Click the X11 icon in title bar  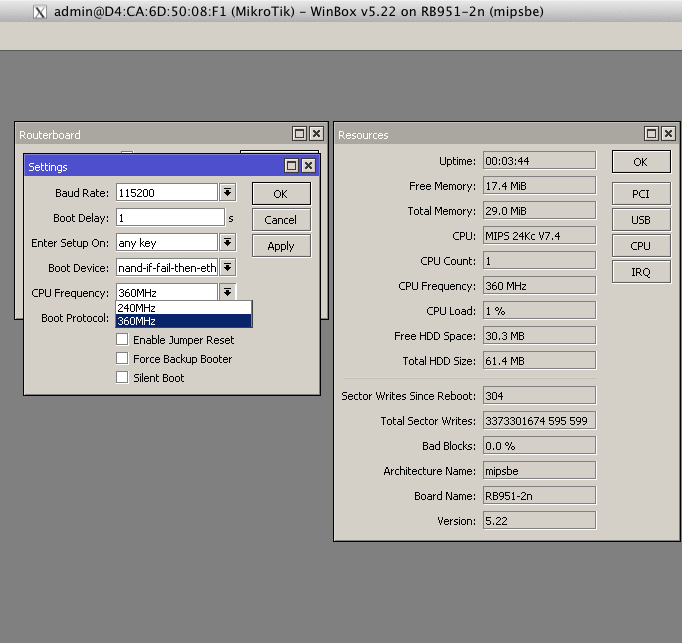click(x=40, y=12)
